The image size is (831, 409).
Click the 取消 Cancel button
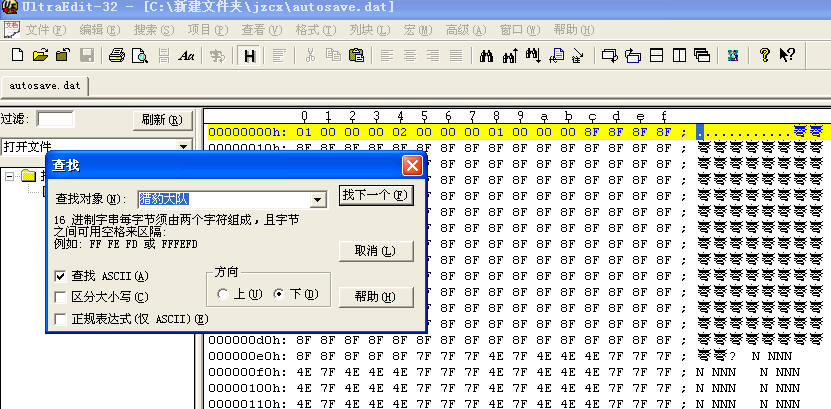[x=376, y=251]
